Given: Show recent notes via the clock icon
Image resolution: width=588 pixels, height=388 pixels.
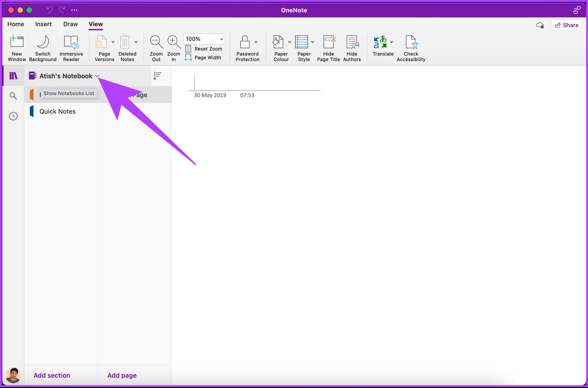Looking at the screenshot, I should [x=13, y=116].
